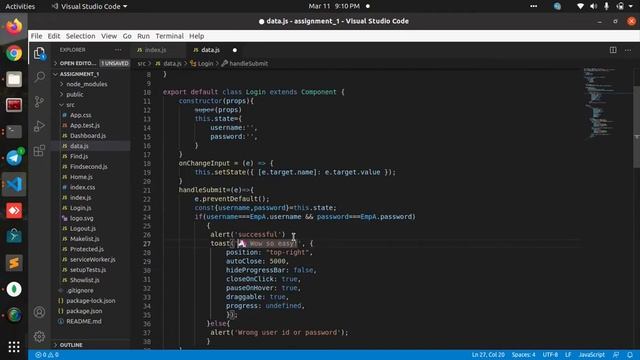The image size is (640, 360).
Task: Open package.json in the explorer
Action: click(84, 311)
